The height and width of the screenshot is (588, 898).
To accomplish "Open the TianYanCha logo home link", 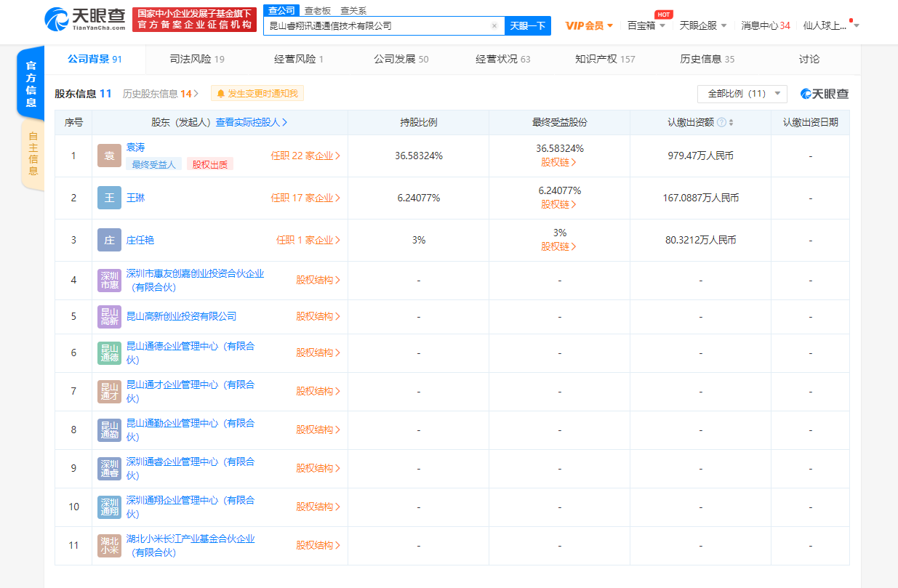I will (86, 20).
